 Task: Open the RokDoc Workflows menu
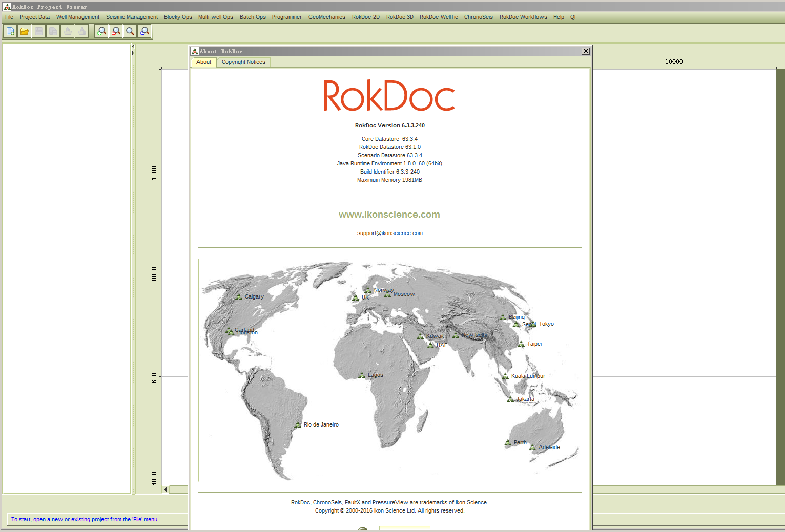point(523,17)
